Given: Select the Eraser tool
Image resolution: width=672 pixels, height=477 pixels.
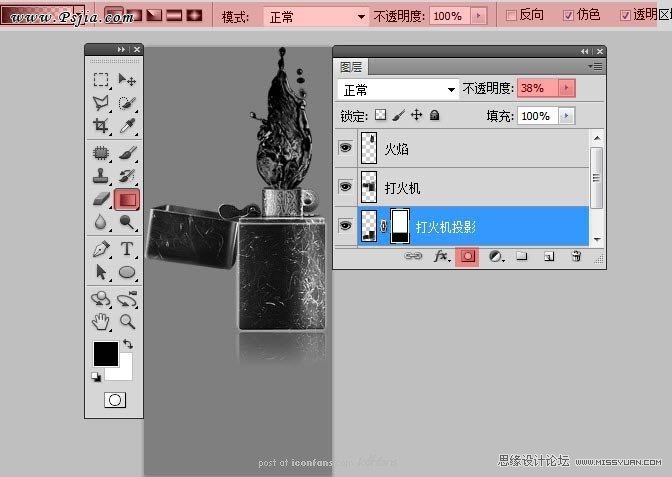Looking at the screenshot, I should [x=101, y=199].
